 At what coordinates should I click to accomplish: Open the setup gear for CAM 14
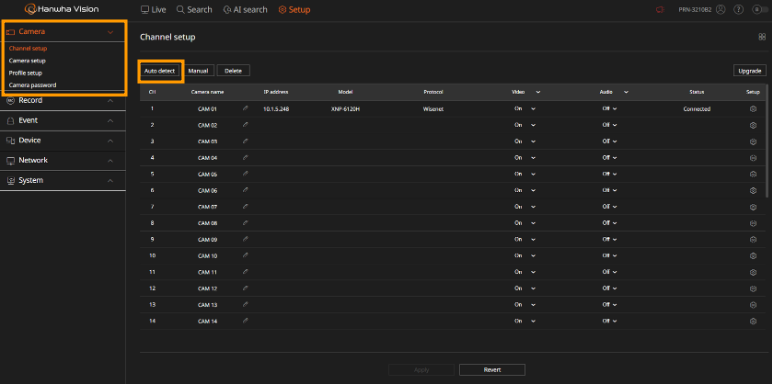point(753,321)
